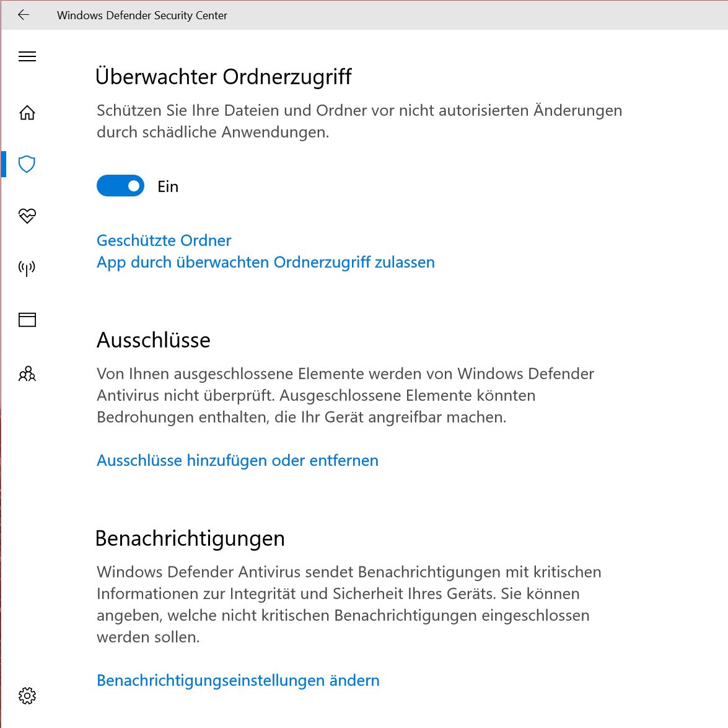Screen dimensions: 728x728
Task: Turn off Überwachter Ordnerzugriff toggle
Action: coord(120,186)
